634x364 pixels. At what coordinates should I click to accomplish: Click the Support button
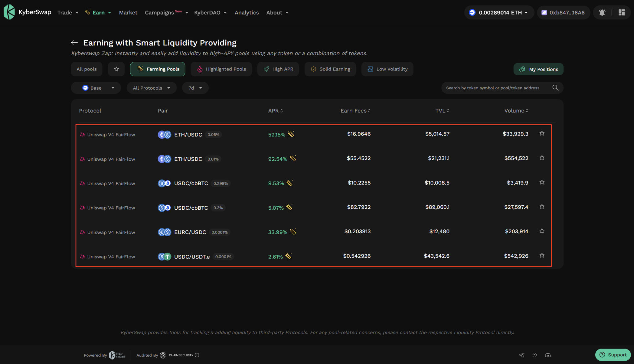pyautogui.click(x=613, y=355)
